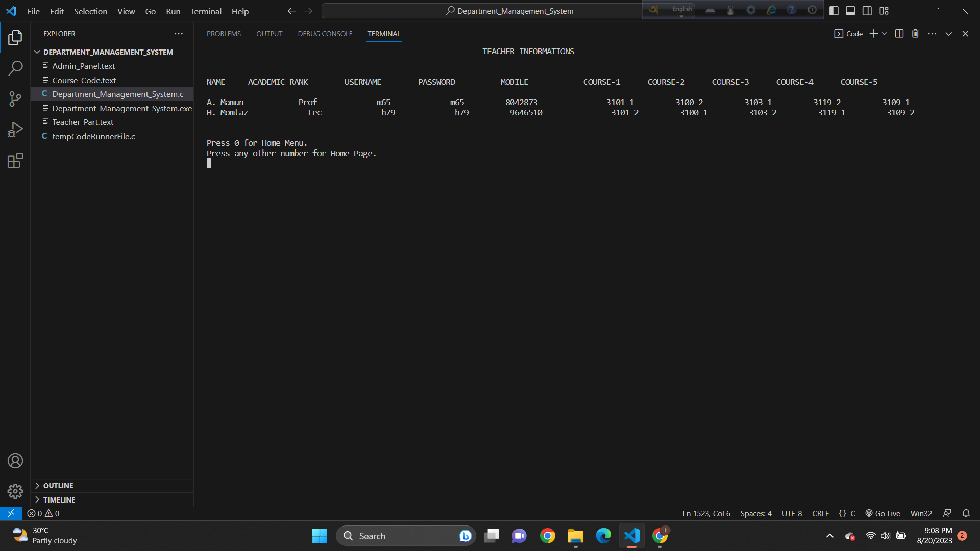980x551 pixels.
Task: Open the Search view in the activity bar
Action: (15, 68)
